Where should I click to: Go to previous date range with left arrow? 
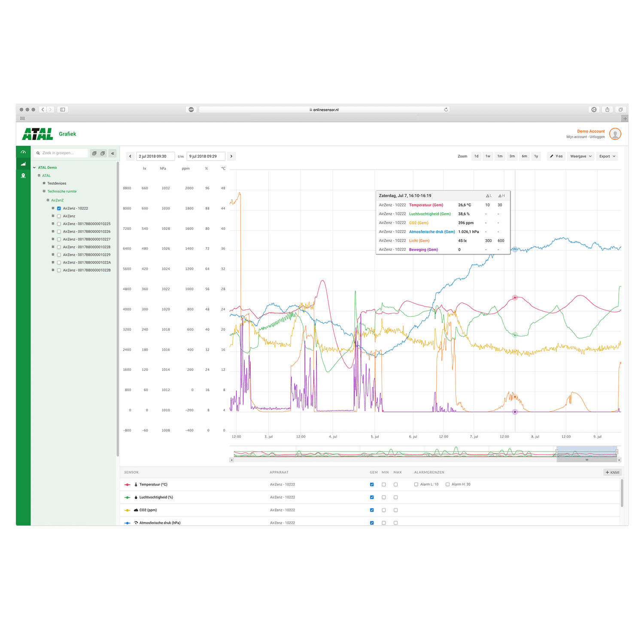pyautogui.click(x=131, y=156)
